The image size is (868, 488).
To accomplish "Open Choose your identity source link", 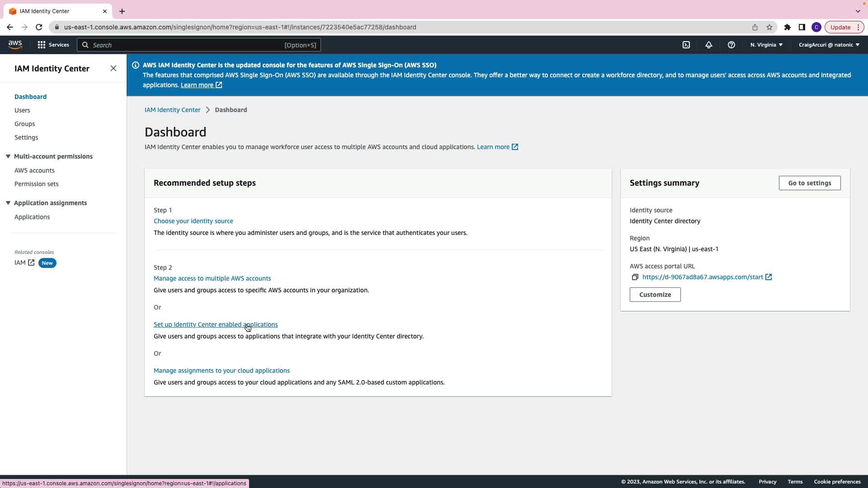I will 193,221.
